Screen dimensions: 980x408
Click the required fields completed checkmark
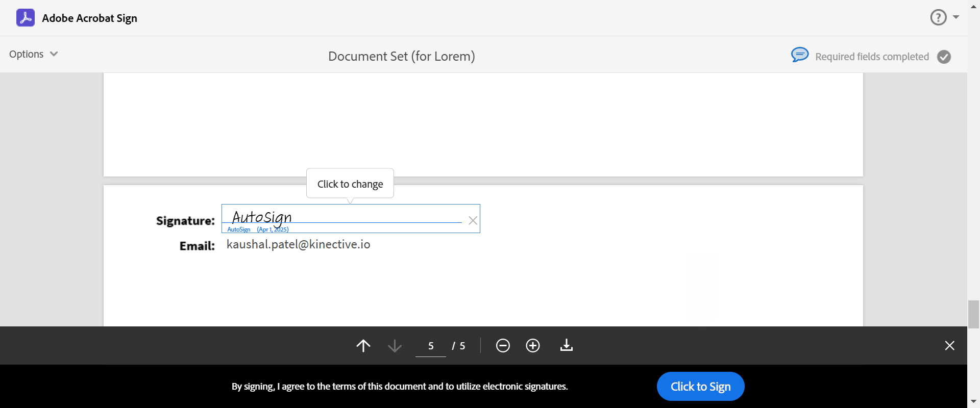click(944, 57)
